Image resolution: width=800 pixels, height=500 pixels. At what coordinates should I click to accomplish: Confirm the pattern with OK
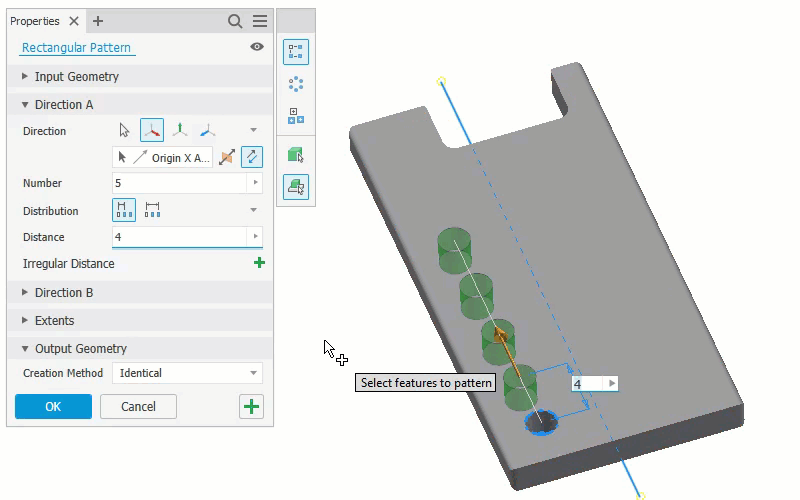pos(54,407)
